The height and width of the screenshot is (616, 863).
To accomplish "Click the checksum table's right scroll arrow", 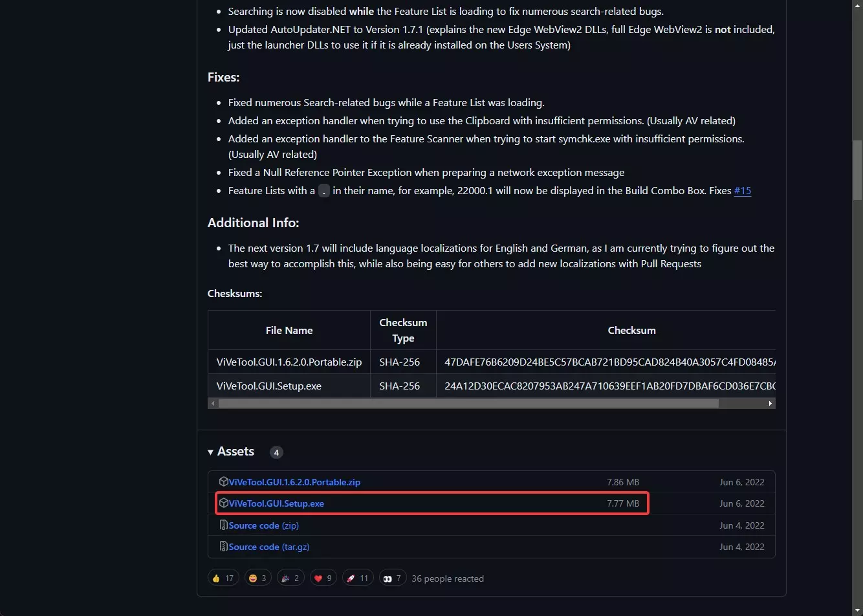I will [770, 403].
